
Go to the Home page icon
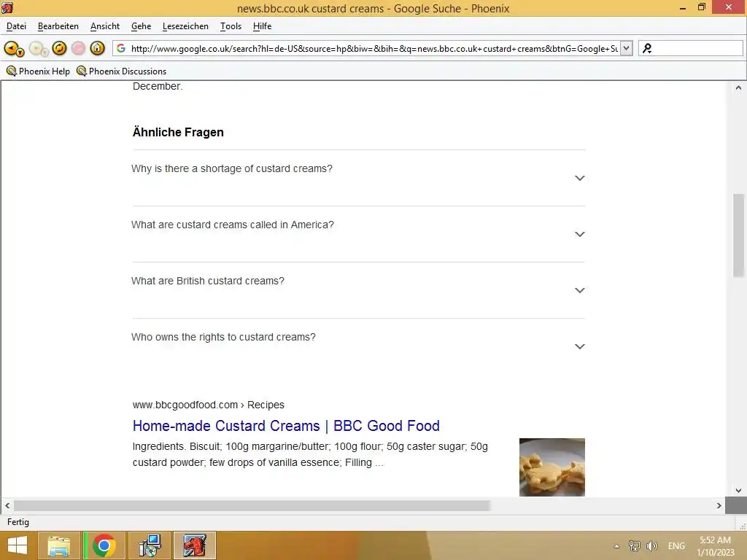(98, 48)
